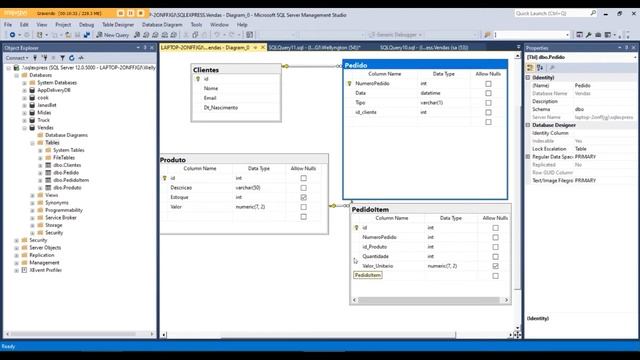Image resolution: width=640 pixels, height=360 pixels.
Task: Click the Categorized view icon in Properties
Action: coord(530,68)
